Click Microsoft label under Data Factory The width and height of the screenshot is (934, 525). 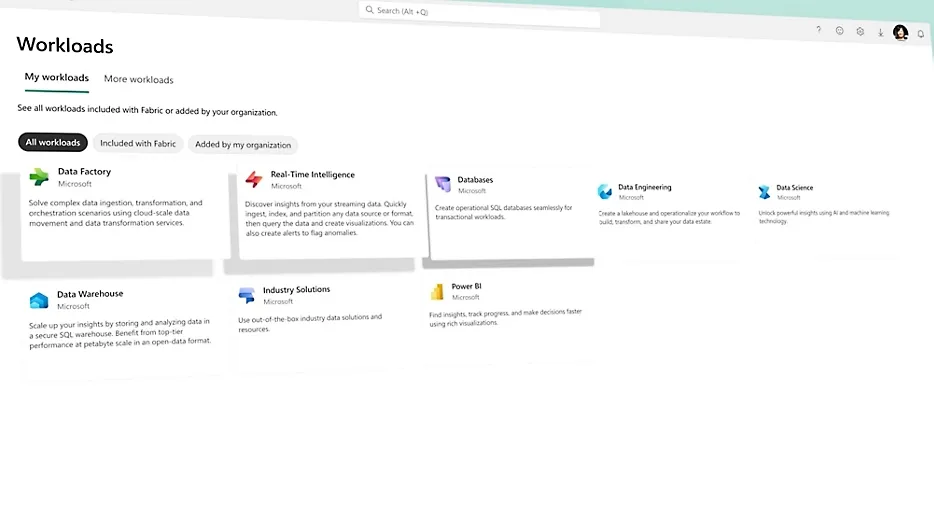[75, 184]
